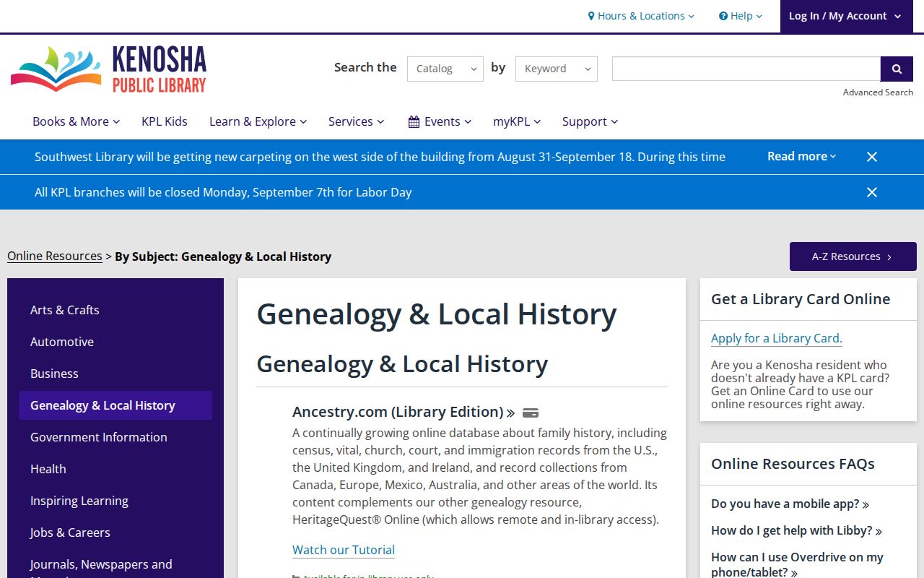The image size is (924, 578).
Task: Follow the Online Resources breadcrumb link
Action: tap(55, 256)
